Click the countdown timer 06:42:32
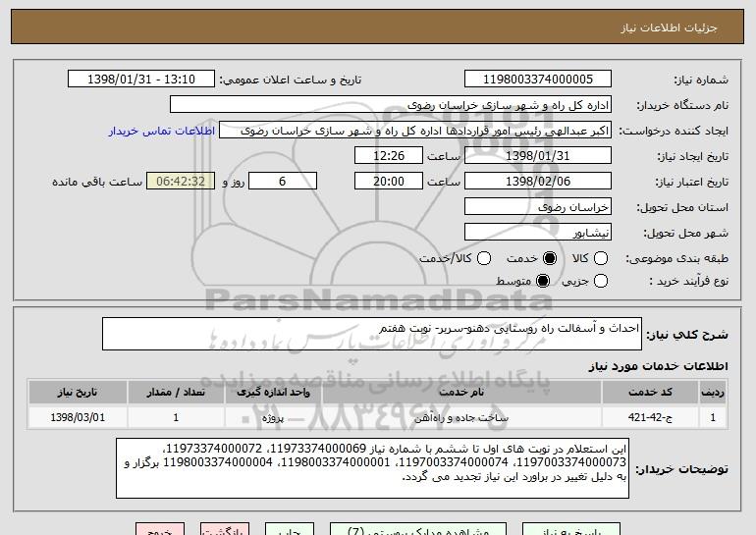 (181, 182)
